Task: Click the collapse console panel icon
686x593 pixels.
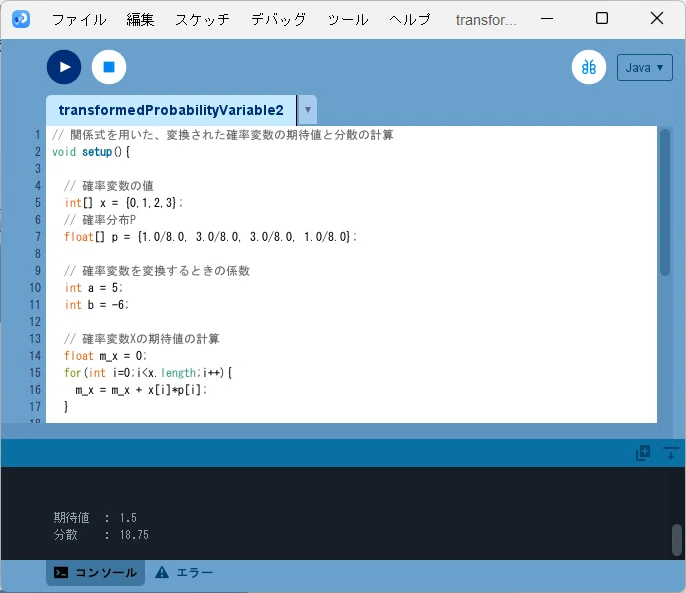Action: 670,453
